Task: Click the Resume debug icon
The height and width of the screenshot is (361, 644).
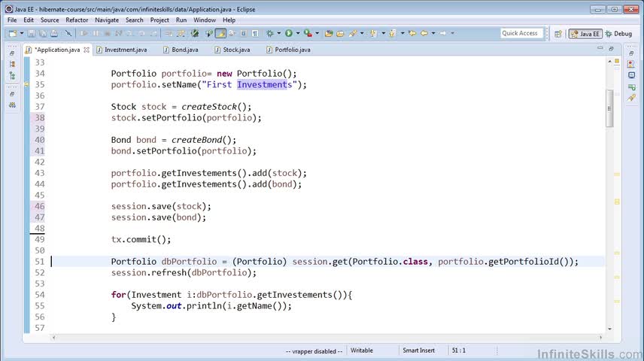Action: 84,33
